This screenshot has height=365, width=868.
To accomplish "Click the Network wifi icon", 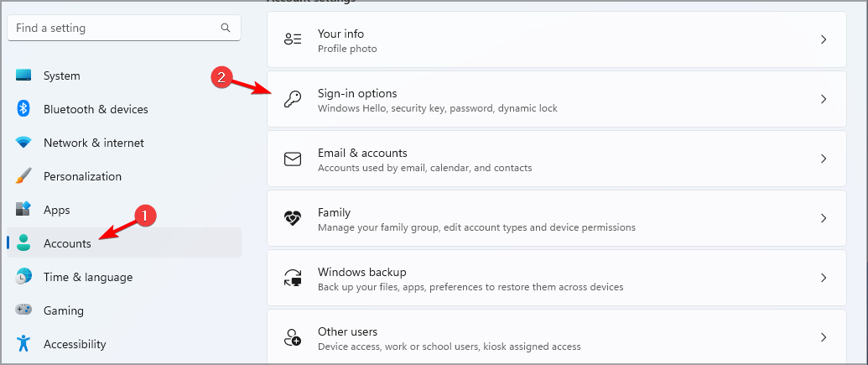I will pyautogui.click(x=23, y=143).
